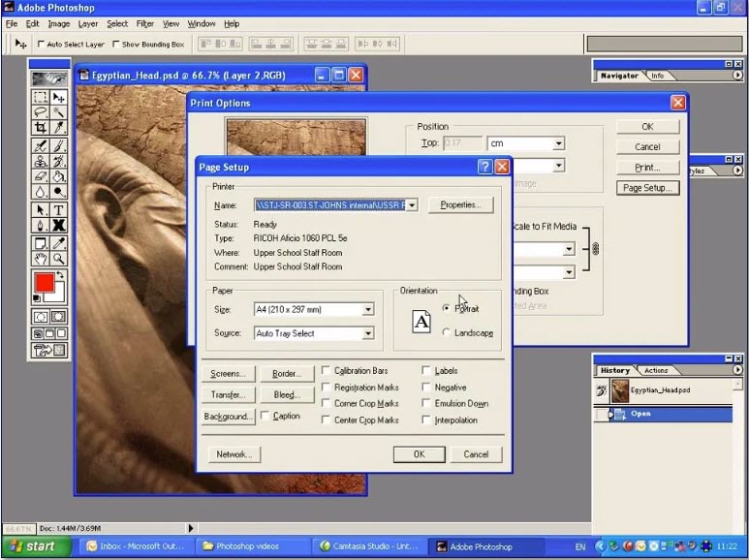Check the Negative option
The height and width of the screenshot is (560, 749).
[427, 388]
